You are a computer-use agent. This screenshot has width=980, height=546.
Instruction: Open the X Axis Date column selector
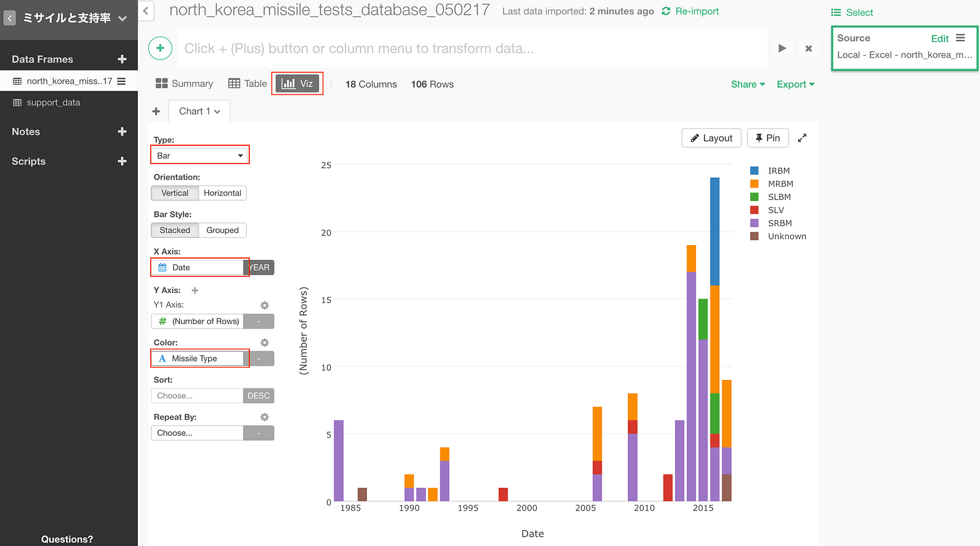pyautogui.click(x=197, y=267)
